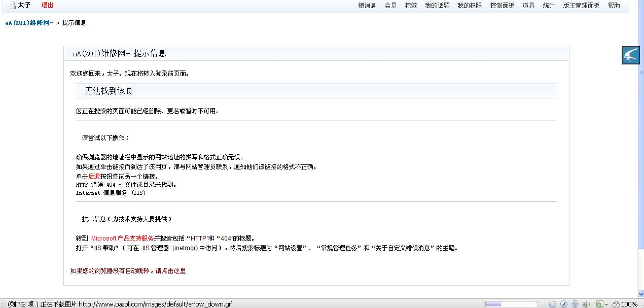Screen dimensions: 644x308
Task: Open the 100% zoom level menu
Action: (x=629, y=304)
